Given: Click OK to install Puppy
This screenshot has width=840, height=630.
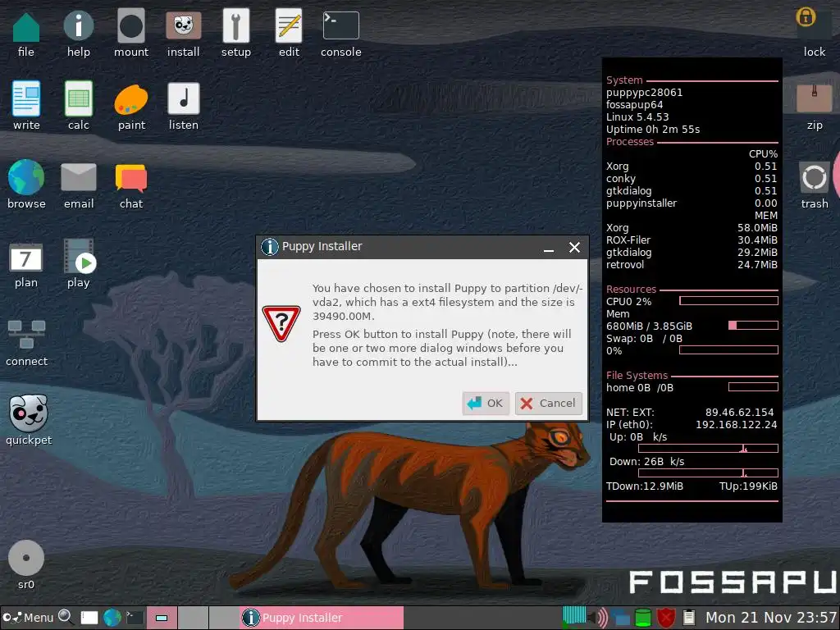Looking at the screenshot, I should [486, 404].
